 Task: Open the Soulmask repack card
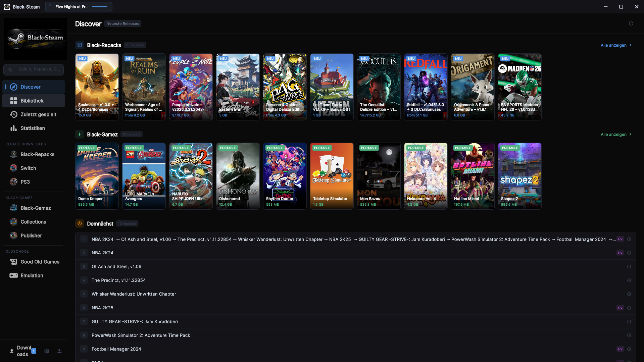tap(97, 87)
